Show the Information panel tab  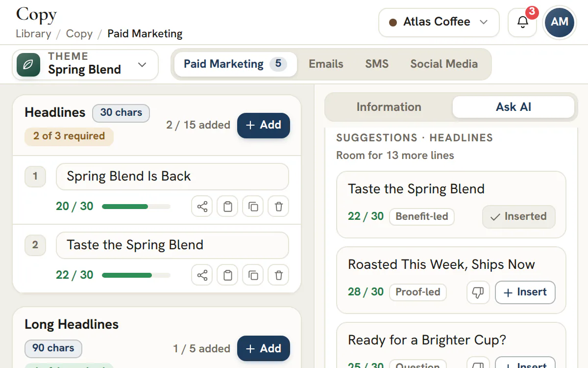coord(389,107)
